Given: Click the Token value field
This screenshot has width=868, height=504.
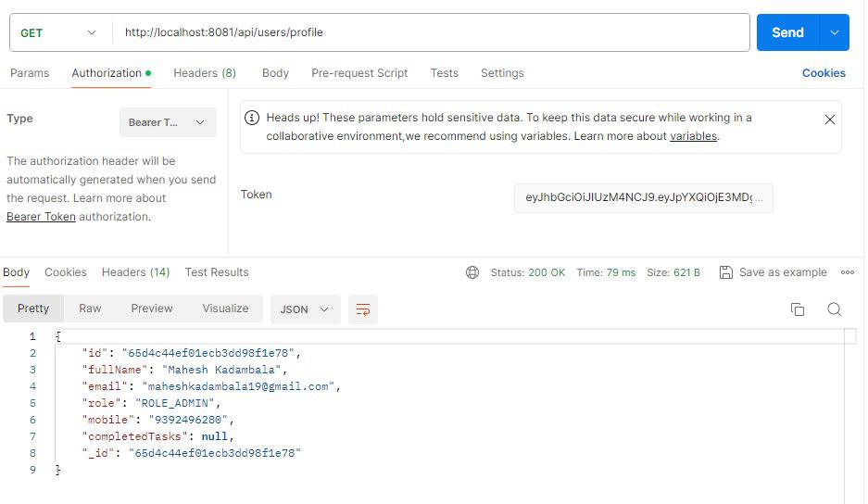Looking at the screenshot, I should (643, 197).
